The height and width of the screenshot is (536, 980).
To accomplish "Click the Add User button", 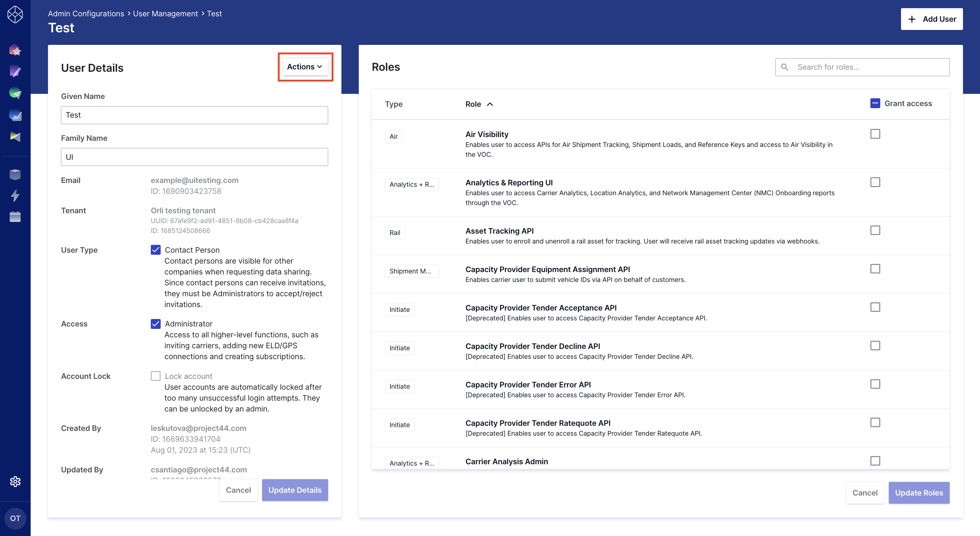I will [932, 19].
